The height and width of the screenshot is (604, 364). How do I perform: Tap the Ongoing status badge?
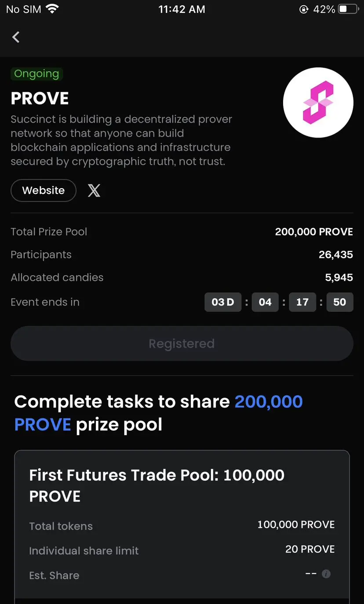(36, 74)
